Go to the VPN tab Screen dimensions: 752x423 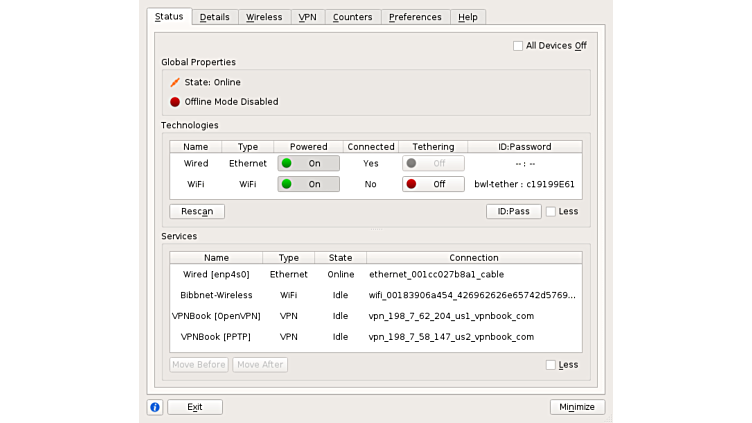coord(307,17)
